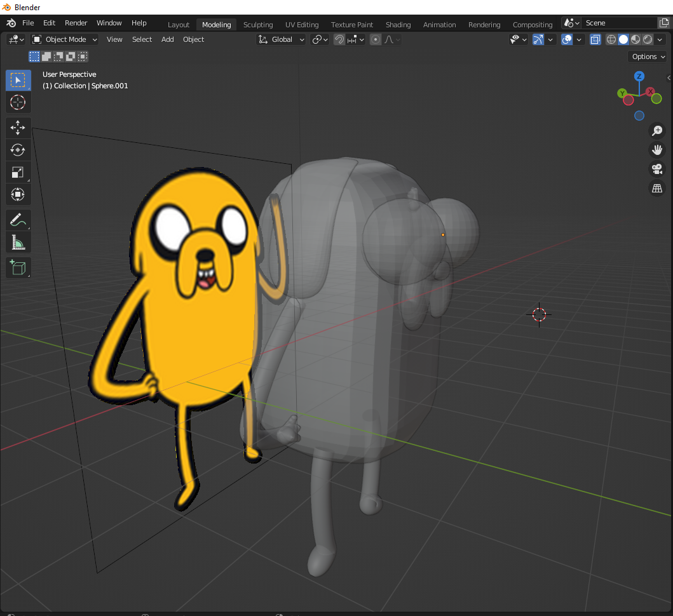
Task: Toggle viewport overlays display
Action: tap(567, 39)
